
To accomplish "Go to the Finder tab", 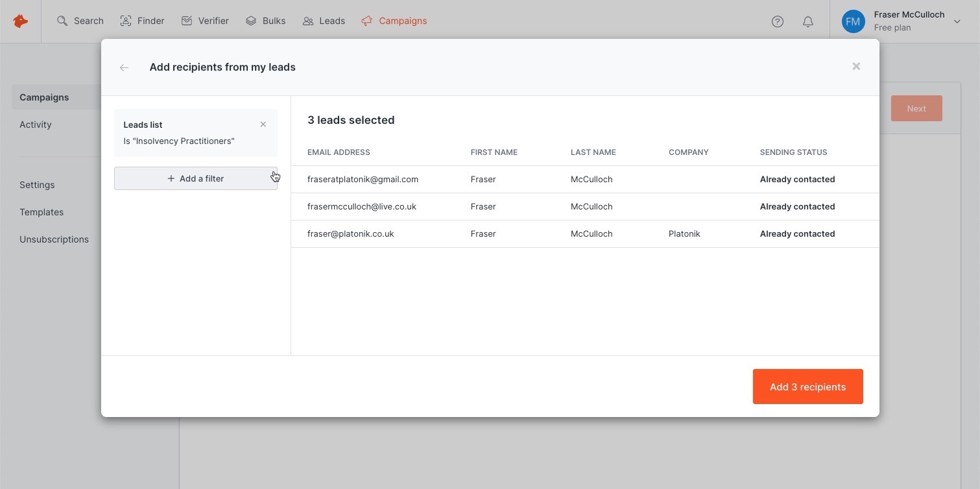I will tap(142, 21).
